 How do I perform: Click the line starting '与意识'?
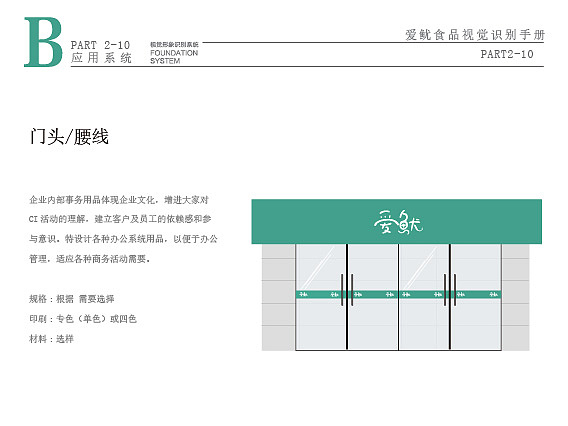tap(123, 239)
